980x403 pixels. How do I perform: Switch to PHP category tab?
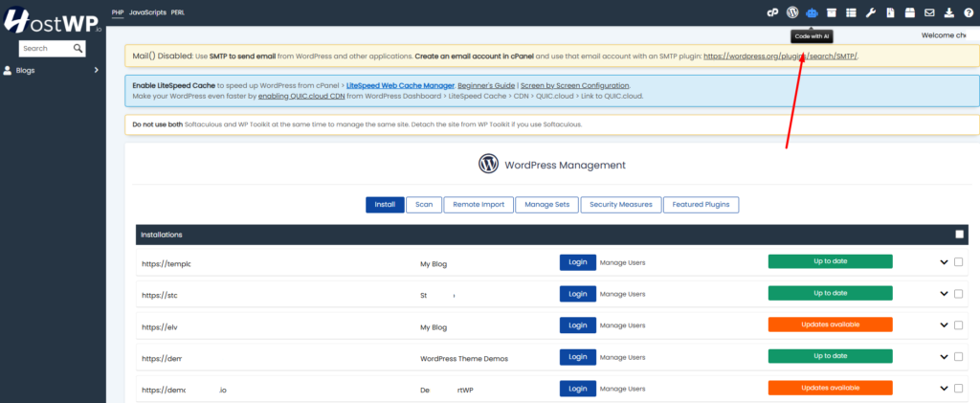pos(118,12)
